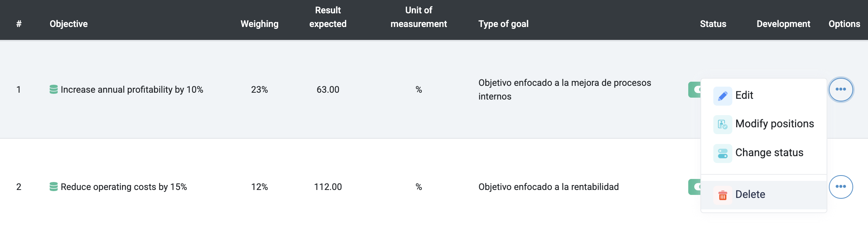868x231 pixels.
Task: Click the Objective column header
Action: 69,24
